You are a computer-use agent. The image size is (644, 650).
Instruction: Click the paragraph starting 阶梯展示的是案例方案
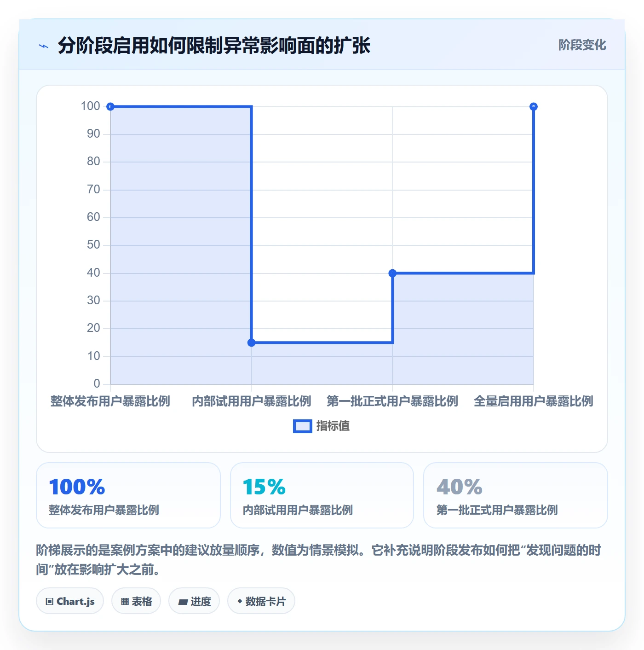click(x=319, y=560)
